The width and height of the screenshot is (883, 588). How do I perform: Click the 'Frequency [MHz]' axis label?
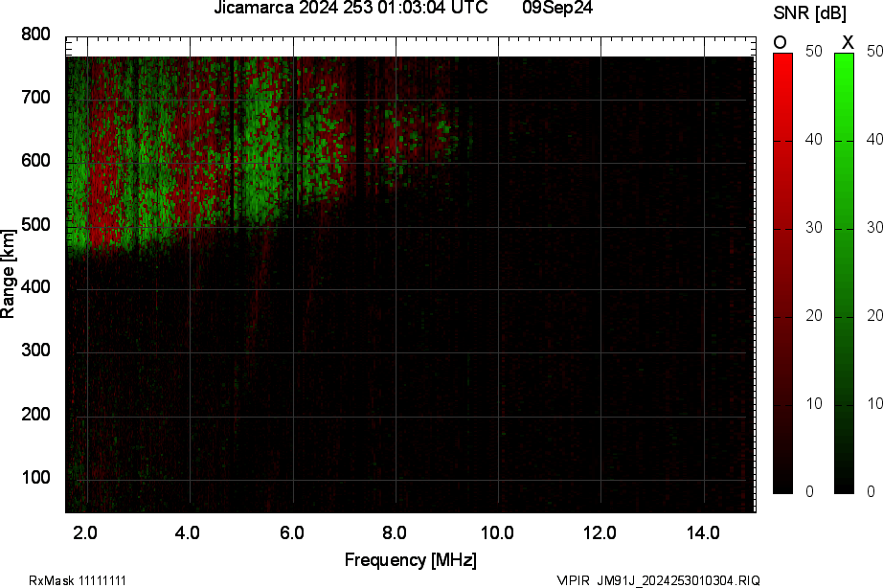[411, 560]
